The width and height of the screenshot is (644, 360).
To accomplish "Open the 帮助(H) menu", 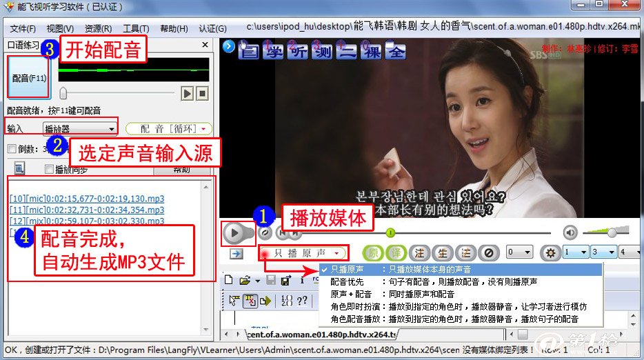I will 174,29.
